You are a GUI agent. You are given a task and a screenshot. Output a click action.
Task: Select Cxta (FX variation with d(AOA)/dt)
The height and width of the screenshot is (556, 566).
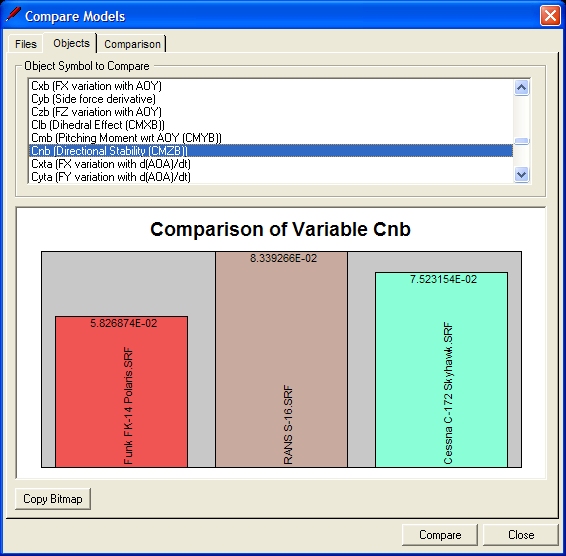(x=270, y=164)
